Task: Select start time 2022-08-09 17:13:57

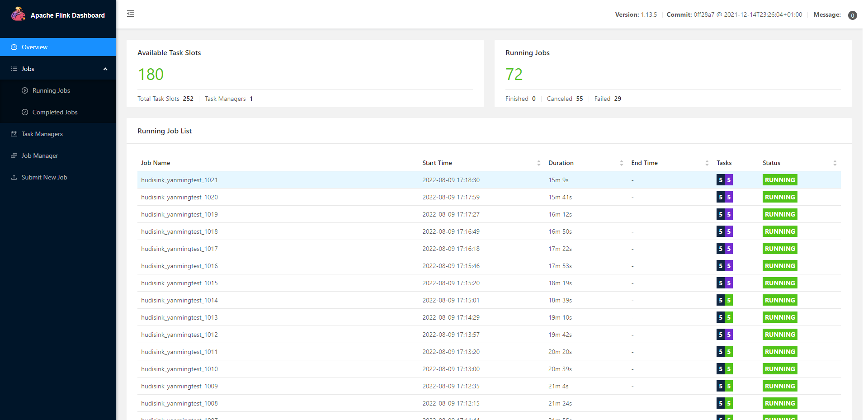Action: 451,335
